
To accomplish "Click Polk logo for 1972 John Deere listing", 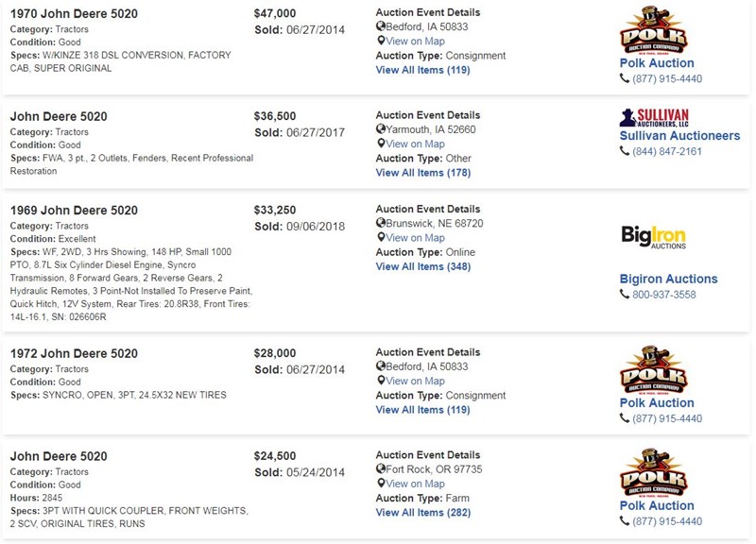I will pyautogui.click(x=654, y=370).
